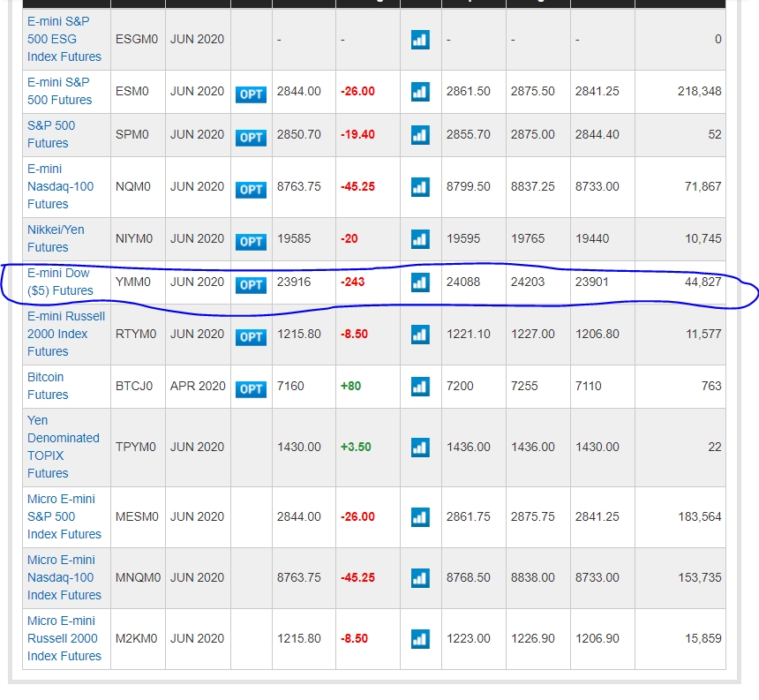Click NIYM0 symbol text
759x700 pixels.
click(133, 238)
